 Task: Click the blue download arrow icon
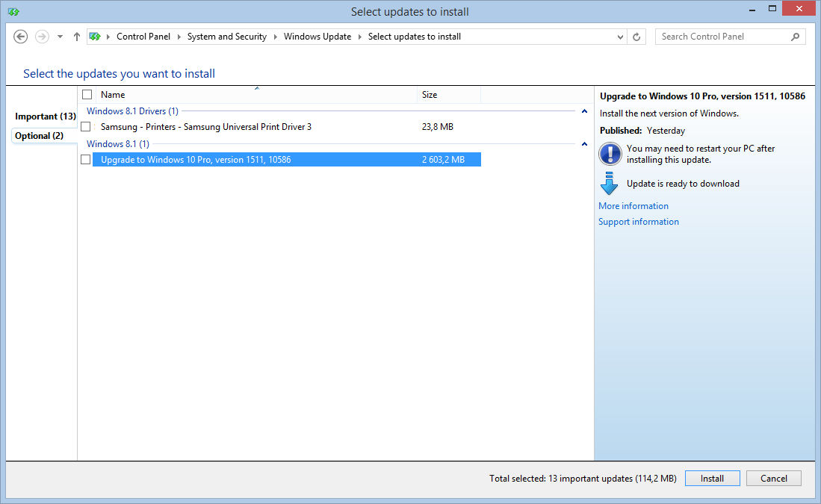[x=609, y=184]
